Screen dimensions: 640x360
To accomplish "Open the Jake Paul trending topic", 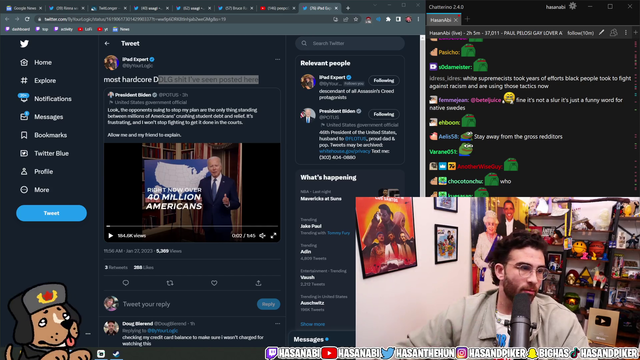I will point(311,226).
